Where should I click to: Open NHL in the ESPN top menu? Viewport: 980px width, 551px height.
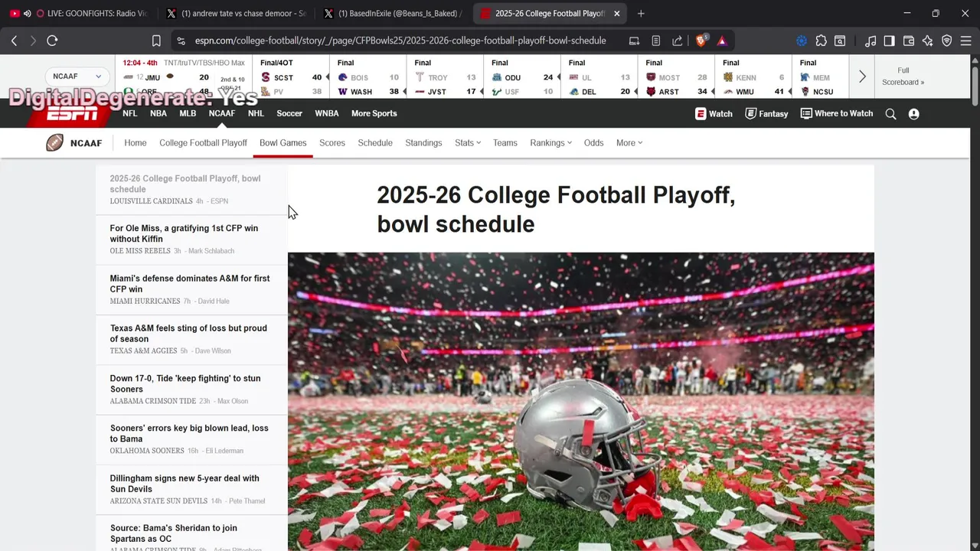click(x=256, y=113)
